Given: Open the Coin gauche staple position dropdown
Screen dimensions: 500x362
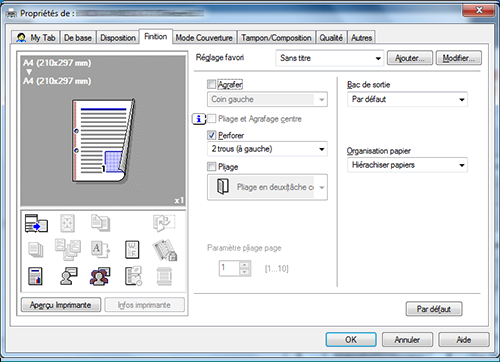Looking at the screenshot, I should (x=267, y=99).
